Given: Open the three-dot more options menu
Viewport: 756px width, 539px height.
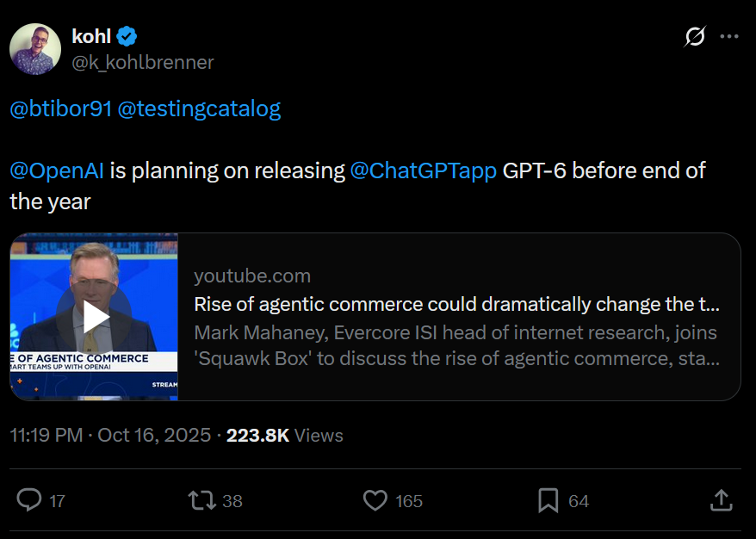Looking at the screenshot, I should (728, 37).
